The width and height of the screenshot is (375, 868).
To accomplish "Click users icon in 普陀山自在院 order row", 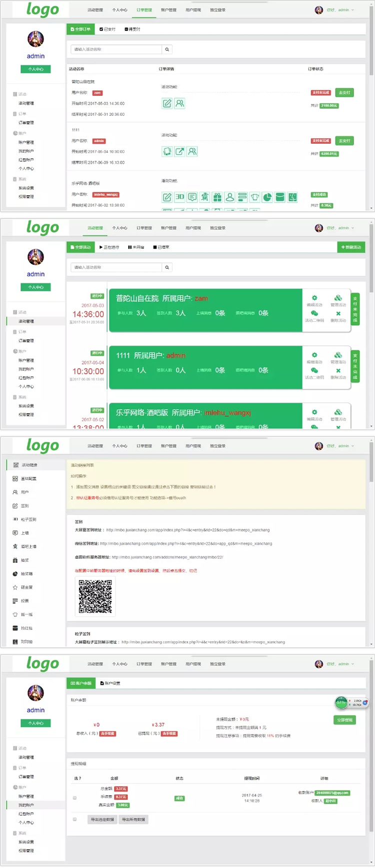I will 179,103.
